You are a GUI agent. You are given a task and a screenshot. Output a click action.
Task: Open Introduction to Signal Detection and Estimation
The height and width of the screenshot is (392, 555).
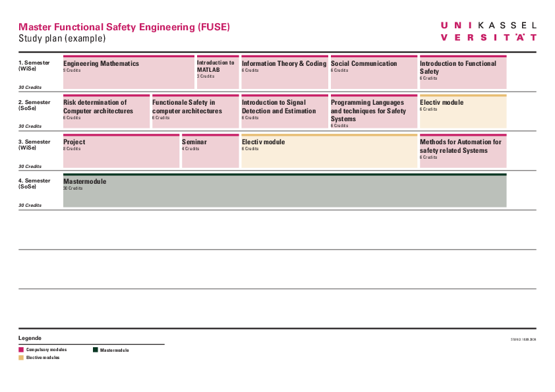coord(284,111)
